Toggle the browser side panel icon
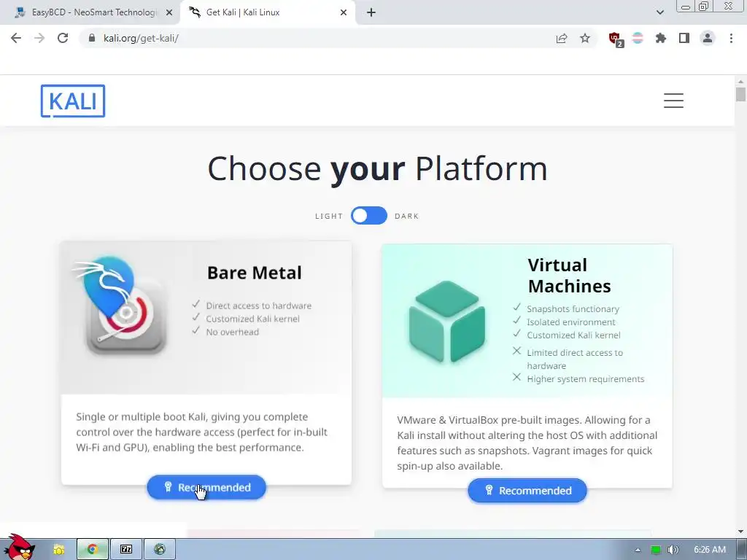This screenshot has width=747, height=560. pos(684,38)
